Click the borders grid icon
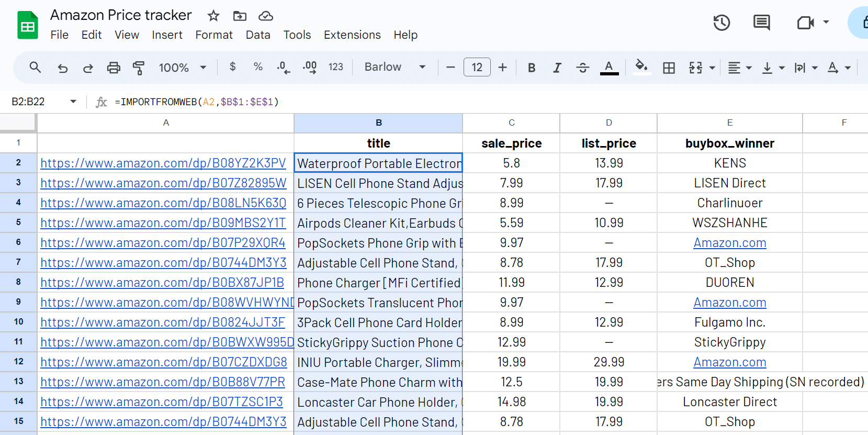Viewport: 868px width, 435px height. click(x=669, y=68)
